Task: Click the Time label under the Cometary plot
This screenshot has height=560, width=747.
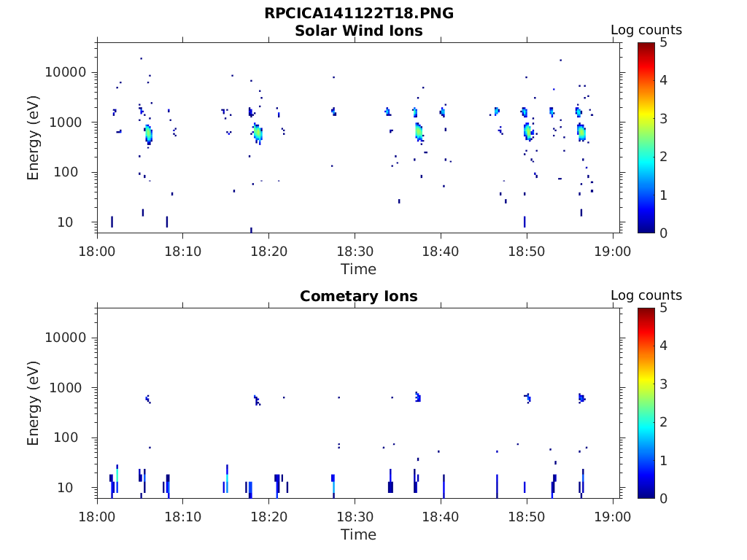Action: coord(359,534)
